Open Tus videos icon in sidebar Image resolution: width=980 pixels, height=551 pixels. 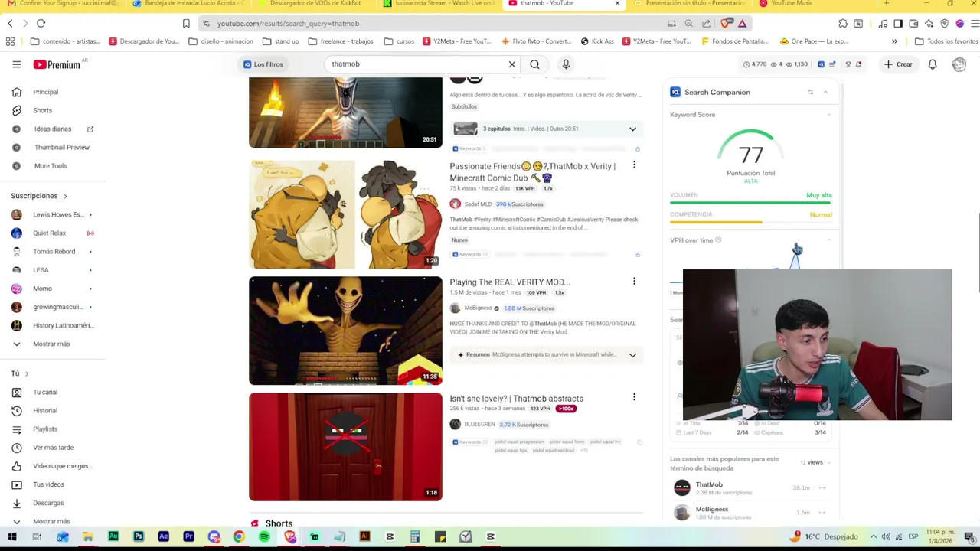16,484
